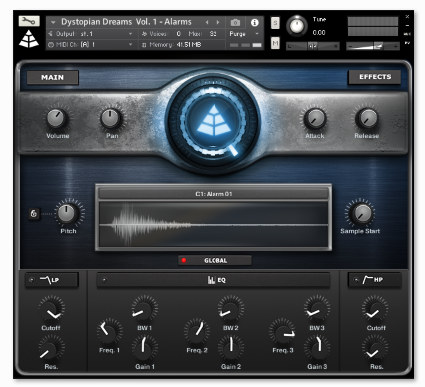Click the LP Cutoff knob
Image resolution: width=425 pixels, height=387 pixels.
pos(51,309)
